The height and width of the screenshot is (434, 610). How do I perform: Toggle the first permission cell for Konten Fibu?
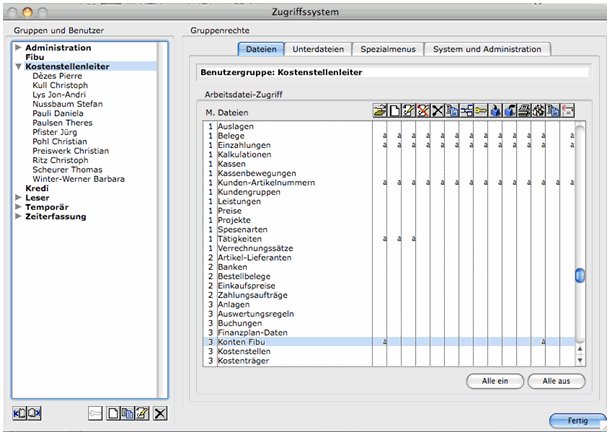385,342
